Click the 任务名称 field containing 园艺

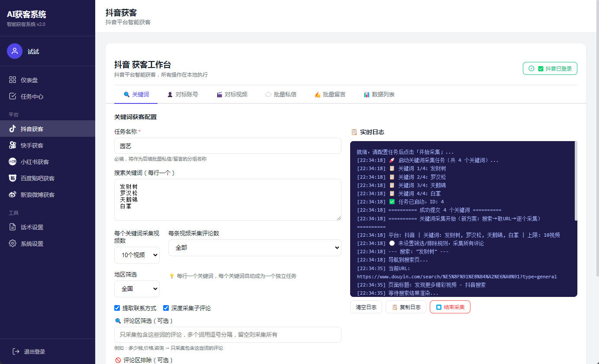point(228,146)
